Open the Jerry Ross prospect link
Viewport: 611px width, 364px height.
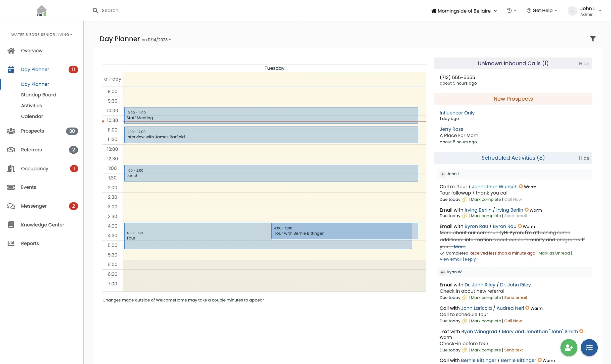tap(451, 129)
